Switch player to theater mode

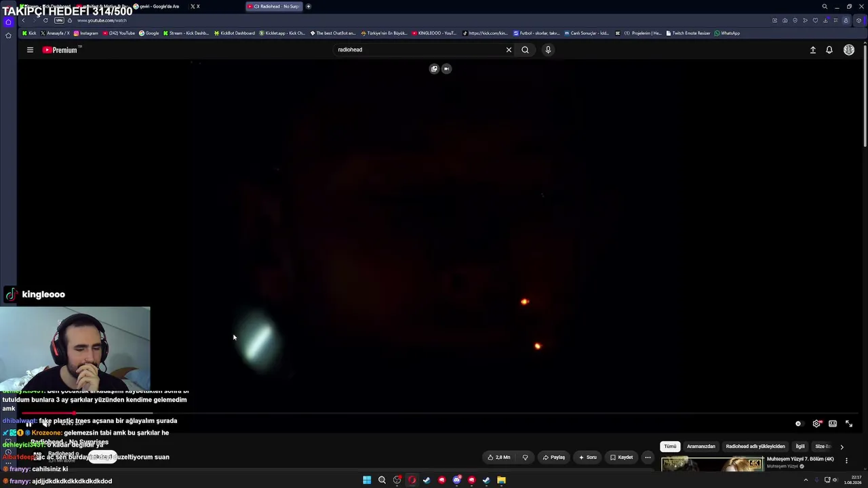pyautogui.click(x=833, y=424)
